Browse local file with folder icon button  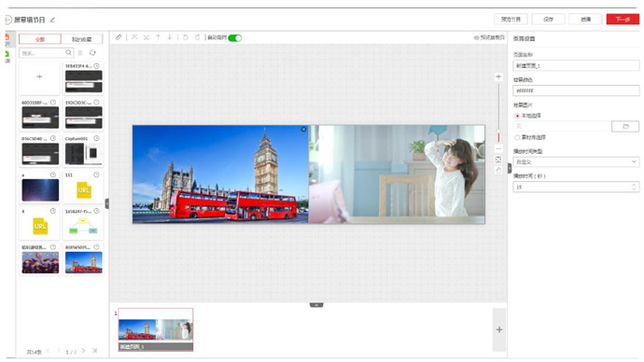coord(625,126)
